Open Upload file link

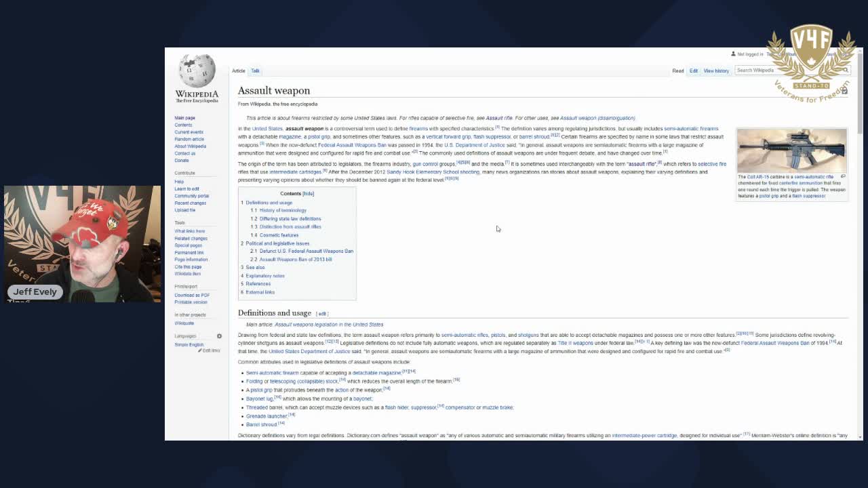(184, 210)
